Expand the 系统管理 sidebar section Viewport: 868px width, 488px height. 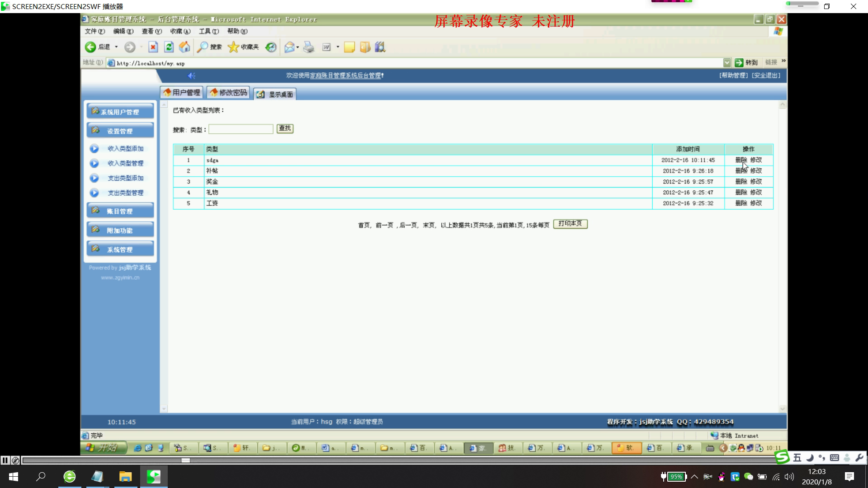(120, 249)
